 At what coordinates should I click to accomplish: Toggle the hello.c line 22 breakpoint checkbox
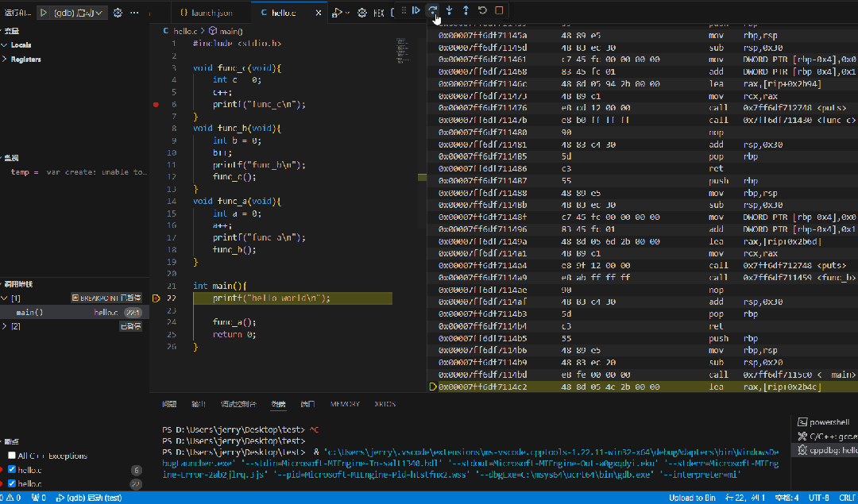point(11,484)
